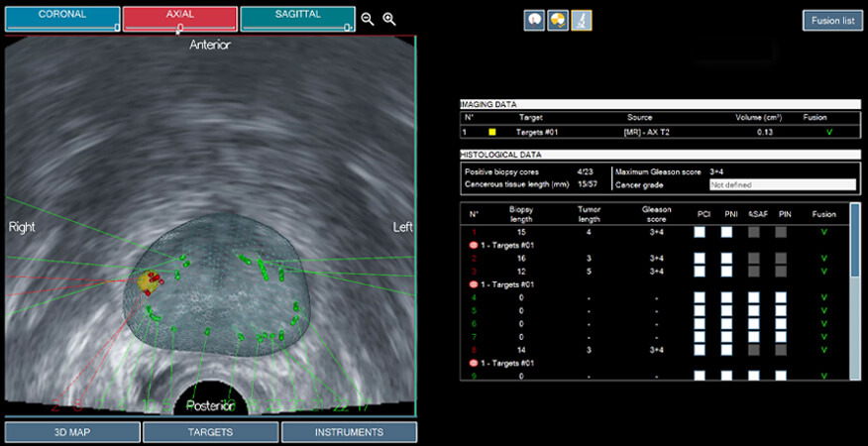This screenshot has width=868, height=446.
Task: Click the green fusion check for Targets #01 imaging row
Action: [x=829, y=131]
